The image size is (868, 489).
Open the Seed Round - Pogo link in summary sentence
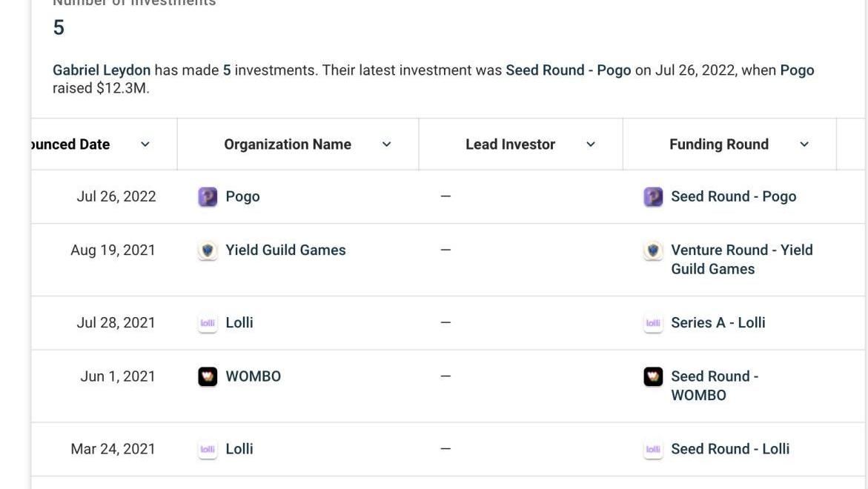(x=568, y=70)
